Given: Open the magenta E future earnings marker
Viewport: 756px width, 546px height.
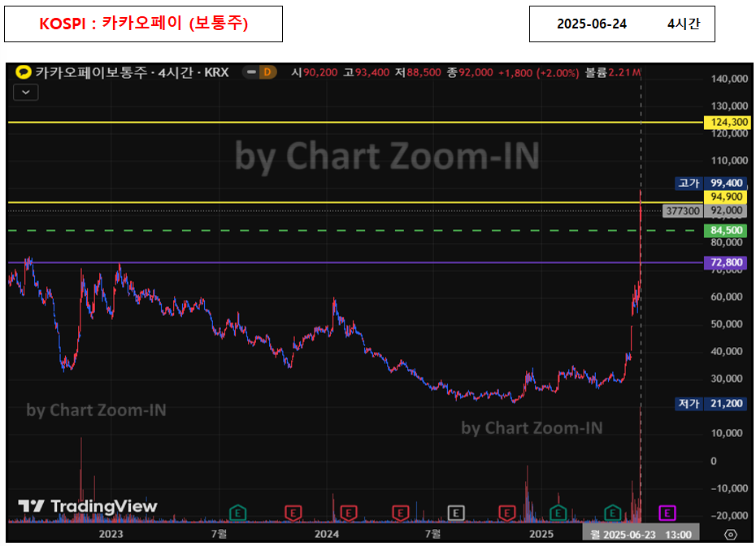Looking at the screenshot, I should coord(667,513).
